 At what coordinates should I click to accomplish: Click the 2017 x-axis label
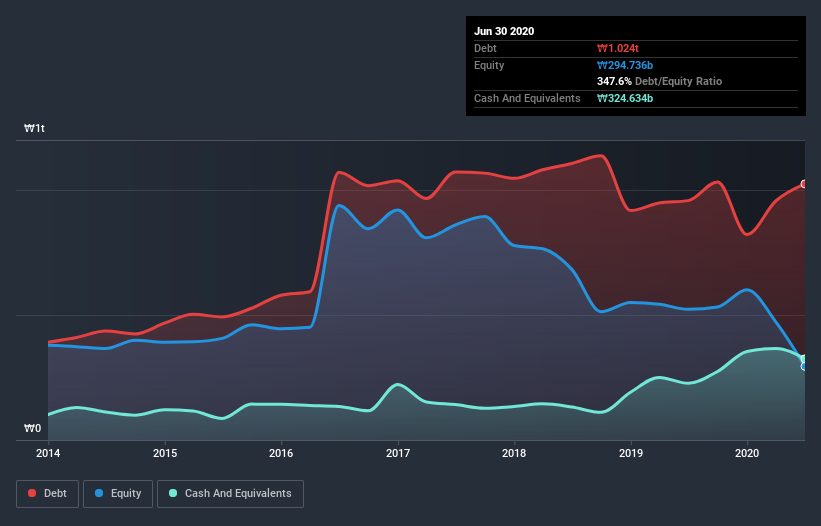[x=398, y=453]
